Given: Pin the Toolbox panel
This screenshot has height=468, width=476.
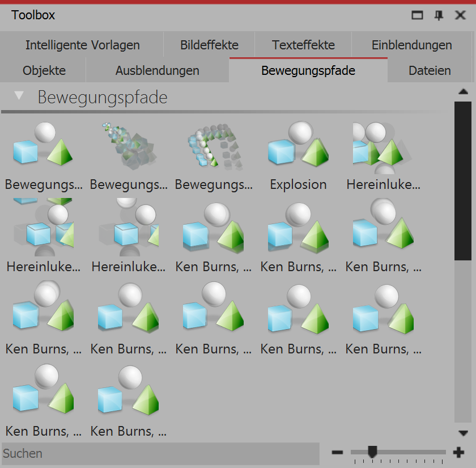Looking at the screenshot, I should 439,15.
